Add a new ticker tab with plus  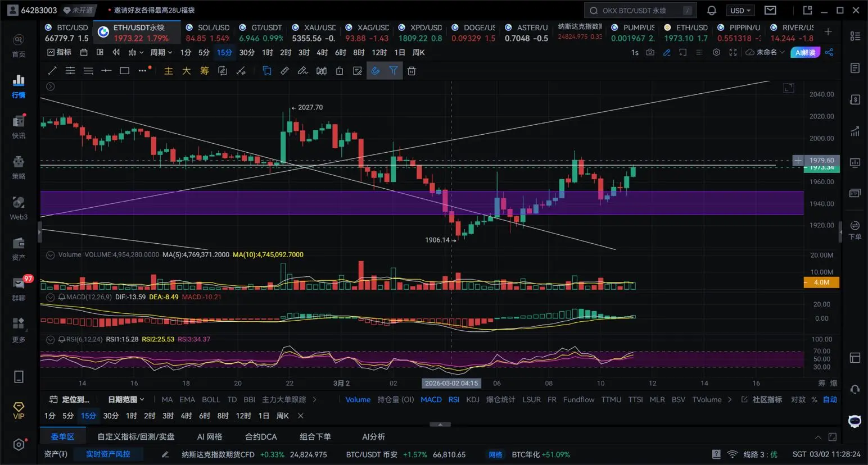(x=828, y=32)
